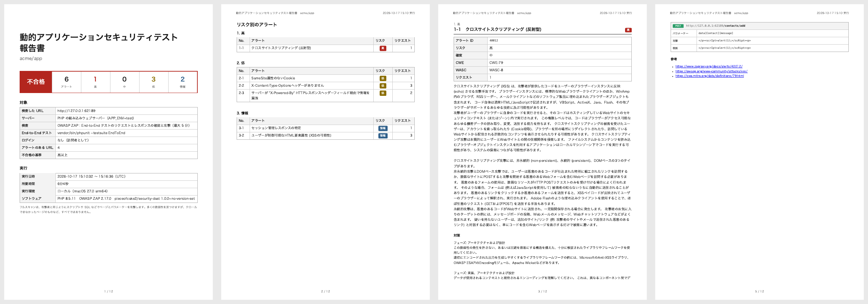Viewport: 868px width, 304px height.
Task: Click the '対策' section heading on page 3
Action: tap(457, 236)
